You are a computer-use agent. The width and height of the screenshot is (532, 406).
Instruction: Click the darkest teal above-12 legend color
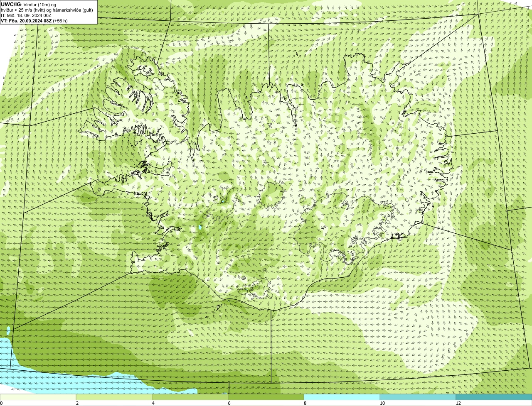[x=494, y=397]
